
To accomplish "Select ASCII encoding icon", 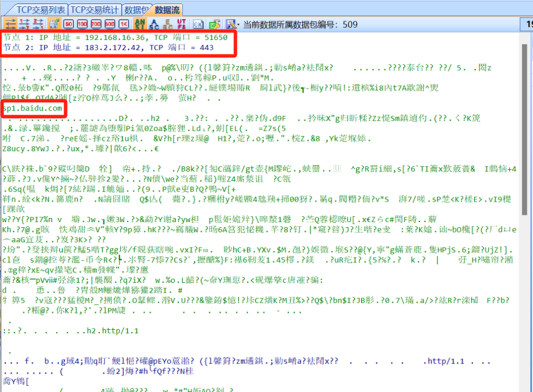I will (154, 24).
